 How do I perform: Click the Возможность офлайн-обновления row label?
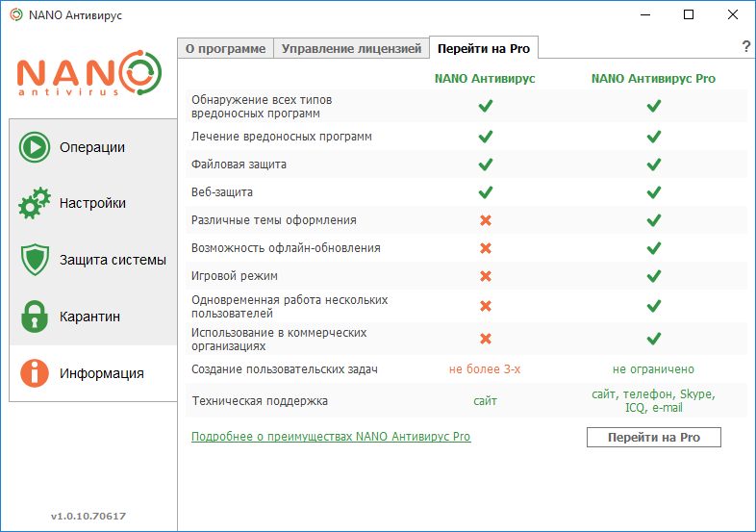coord(286,248)
